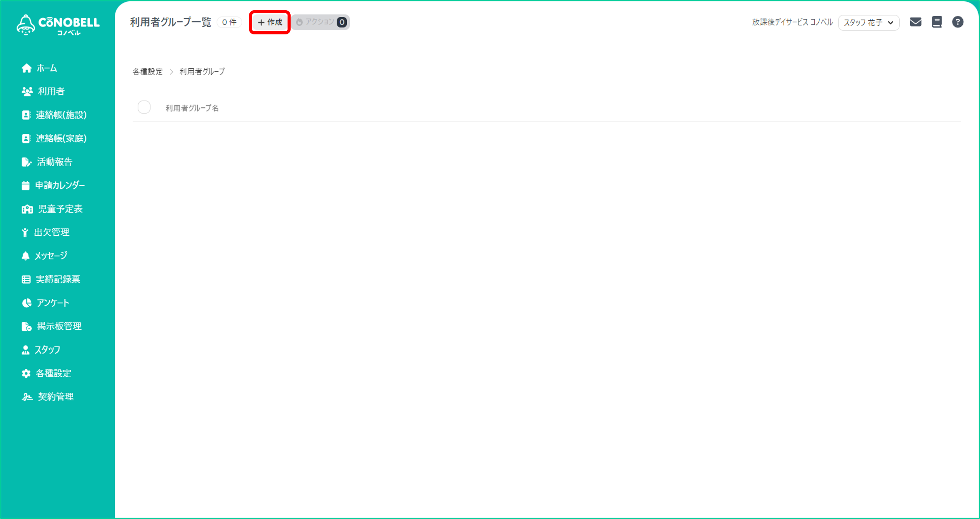Open the manual book icon
The height and width of the screenshot is (519, 980).
pyautogui.click(x=937, y=22)
